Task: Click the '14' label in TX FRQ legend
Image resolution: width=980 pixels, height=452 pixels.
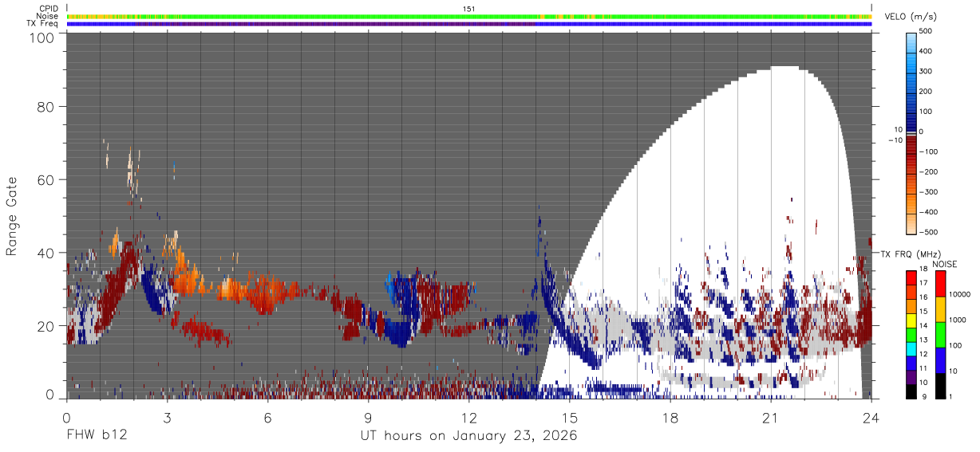Action: coord(924,326)
